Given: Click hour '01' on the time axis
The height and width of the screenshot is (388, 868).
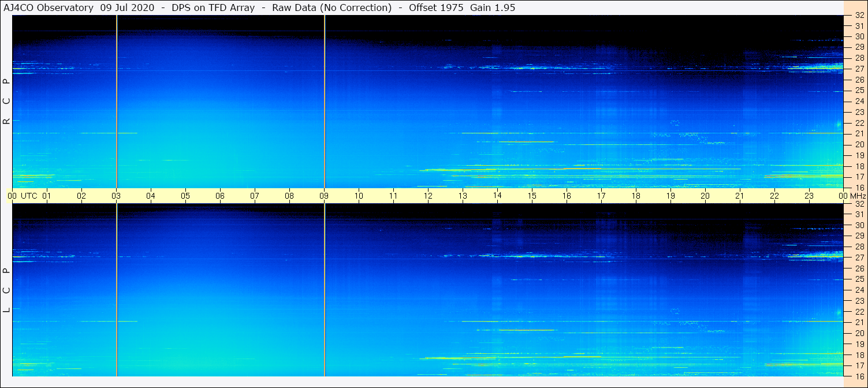Looking at the screenshot, I should coord(47,196).
